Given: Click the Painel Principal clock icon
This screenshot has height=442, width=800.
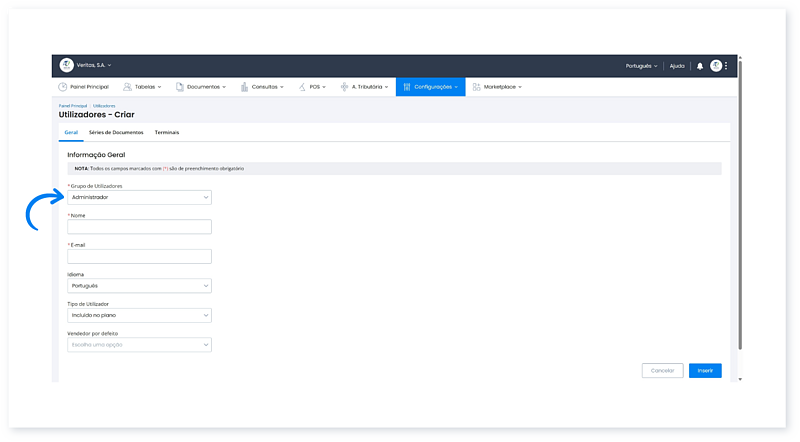Looking at the screenshot, I should pos(62,87).
